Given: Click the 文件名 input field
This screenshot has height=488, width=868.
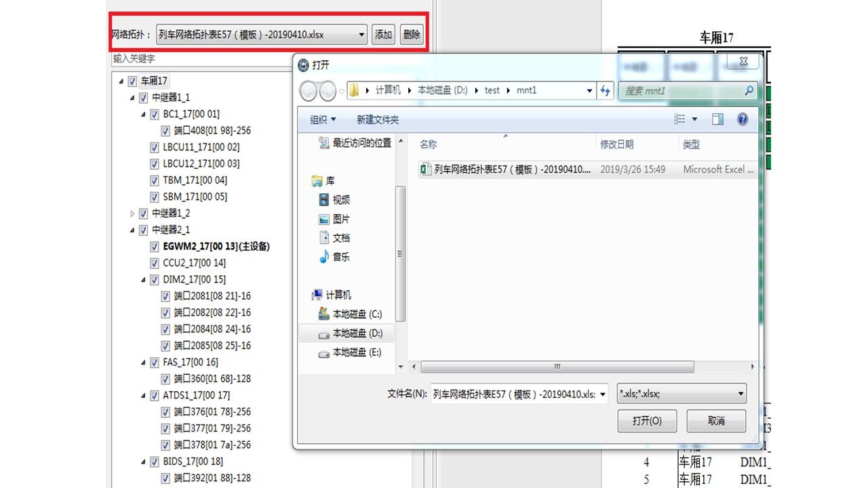Looking at the screenshot, I should [x=514, y=394].
